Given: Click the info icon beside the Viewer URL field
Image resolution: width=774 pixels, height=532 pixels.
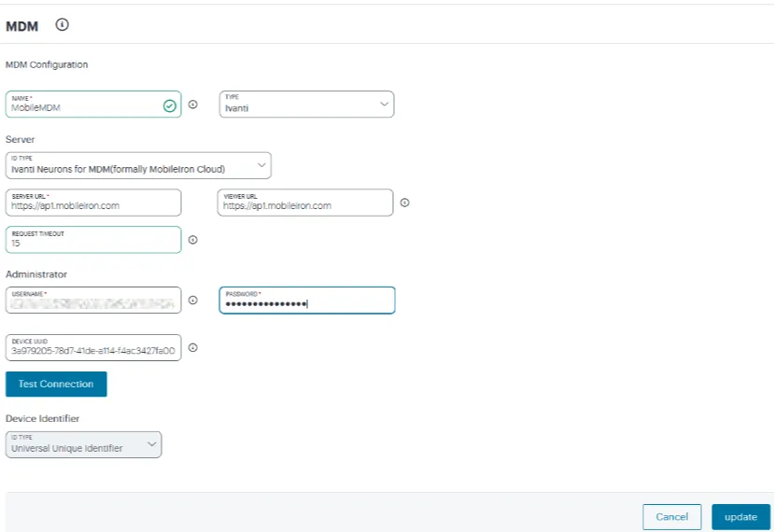Looking at the screenshot, I should tap(405, 203).
